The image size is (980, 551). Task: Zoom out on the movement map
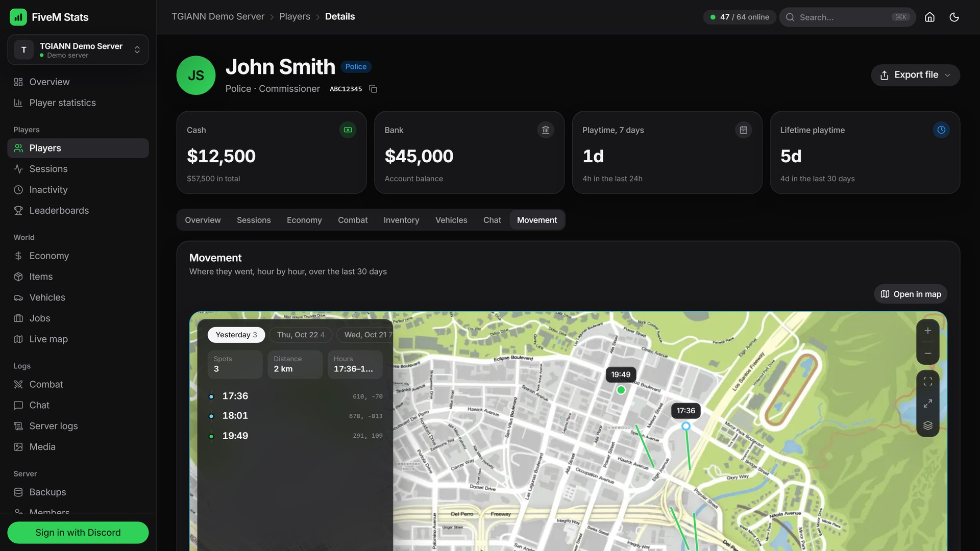(x=928, y=353)
